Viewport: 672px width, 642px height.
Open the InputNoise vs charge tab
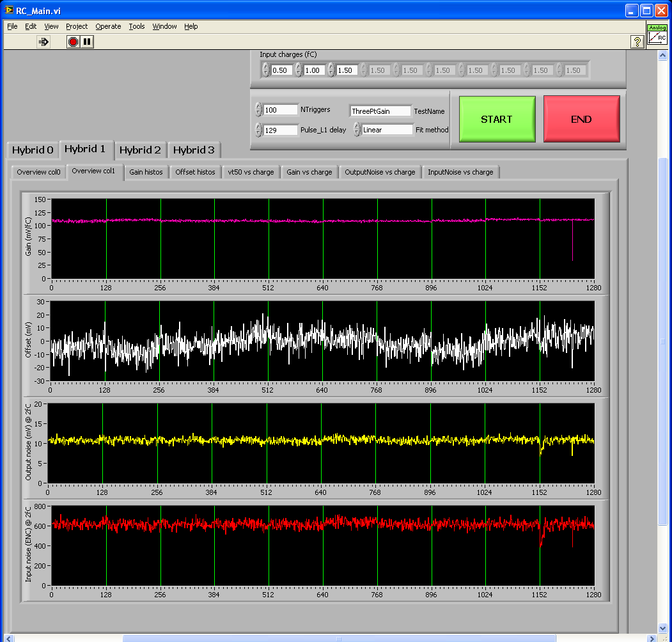click(460, 172)
